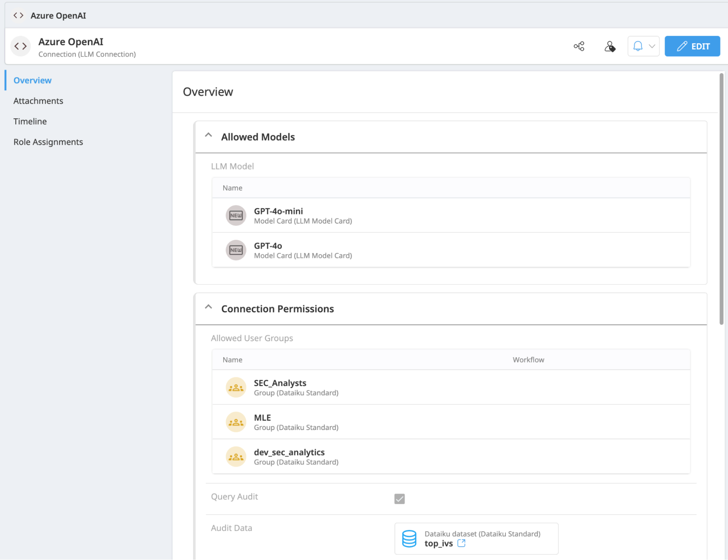Click the notification bell icon
This screenshot has height=560, width=728.
(x=638, y=46)
